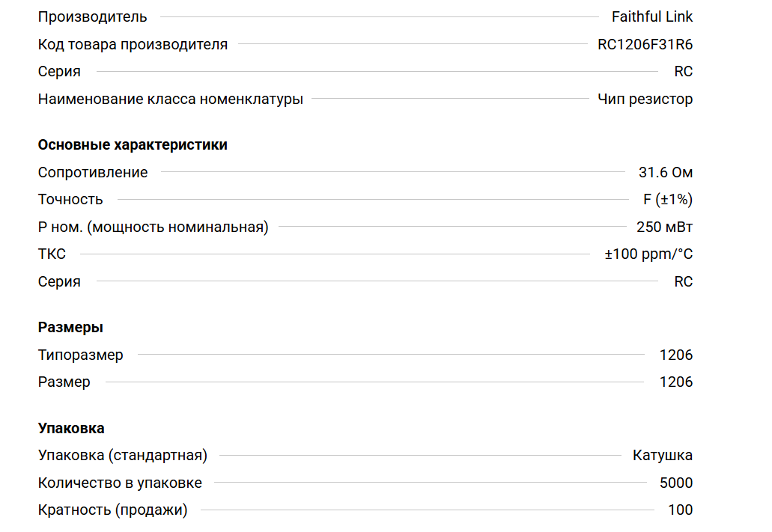Screen dimensions: 772x532
Task: Click the 250 мВт power value
Action: point(664,227)
